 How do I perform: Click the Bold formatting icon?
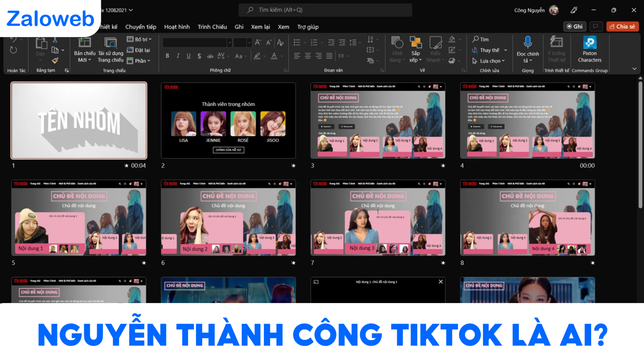(x=167, y=56)
